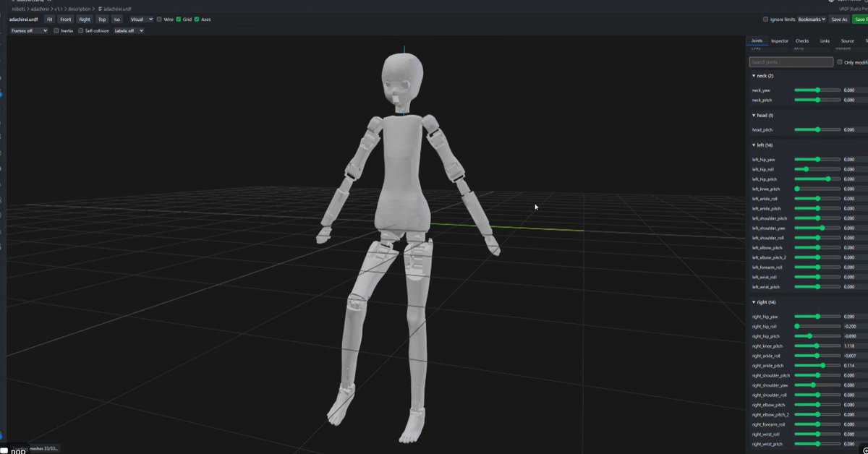Switch to Iso view
The height and width of the screenshot is (454, 868).
[x=117, y=20]
